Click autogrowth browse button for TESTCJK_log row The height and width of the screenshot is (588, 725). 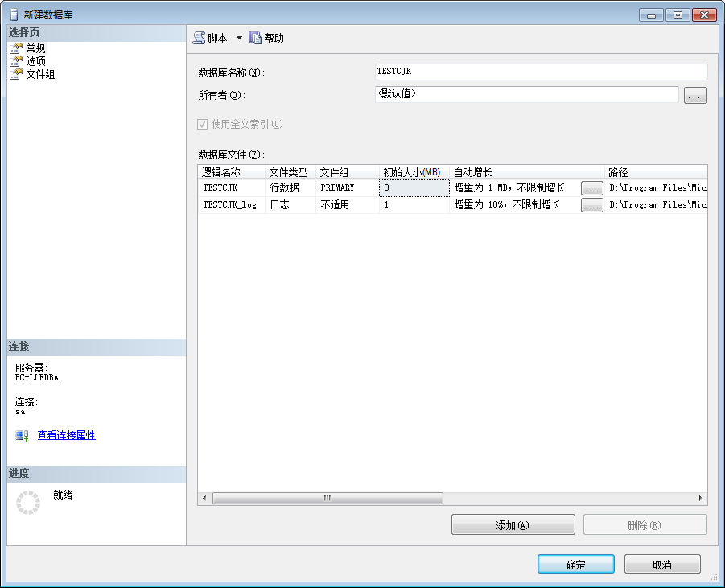[x=592, y=205]
